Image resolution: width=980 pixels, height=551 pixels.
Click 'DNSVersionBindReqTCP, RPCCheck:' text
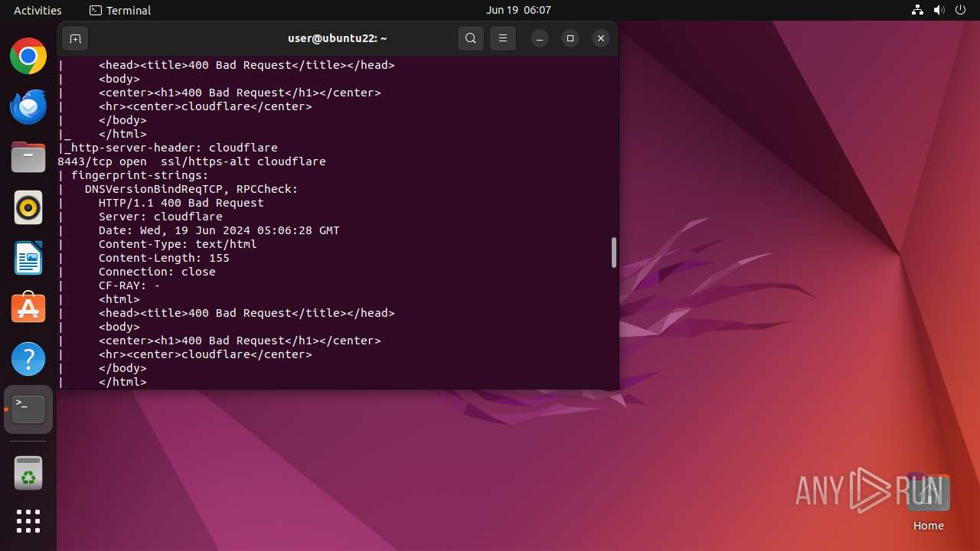click(x=191, y=189)
